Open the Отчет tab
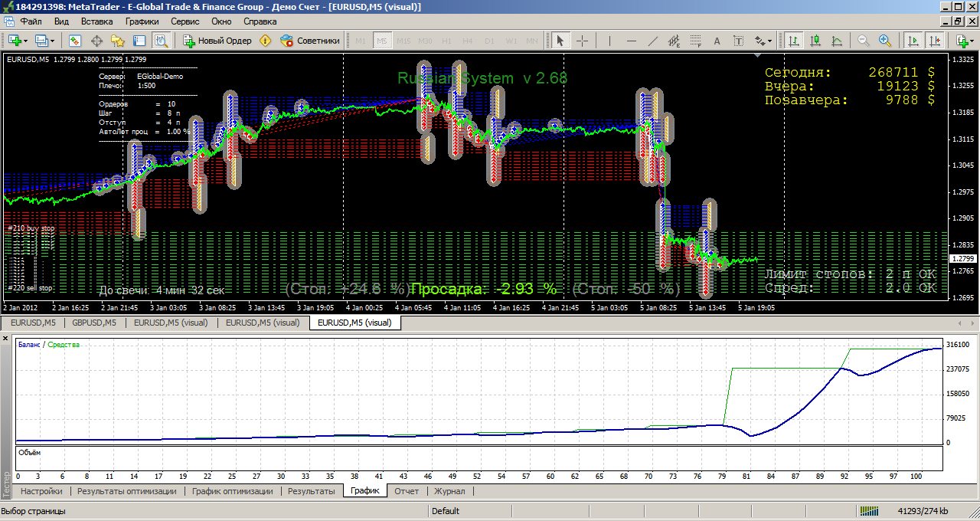This screenshot has height=521, width=980. 407,491
